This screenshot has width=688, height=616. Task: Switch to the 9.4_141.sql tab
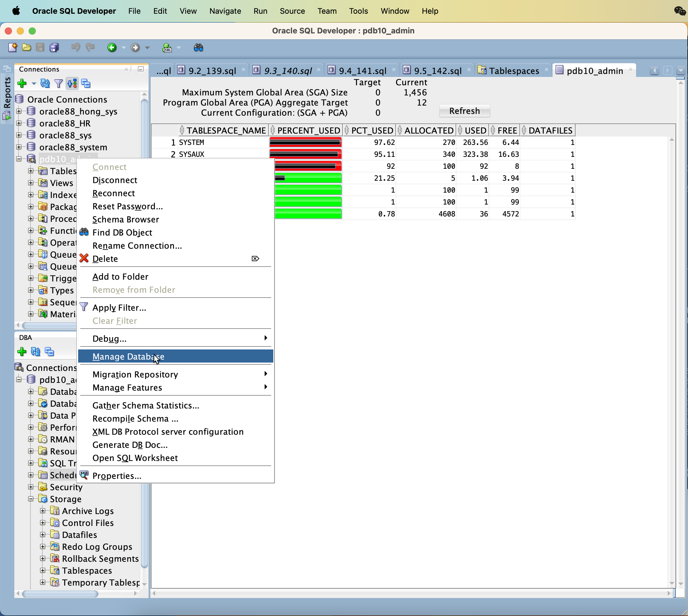tap(362, 71)
